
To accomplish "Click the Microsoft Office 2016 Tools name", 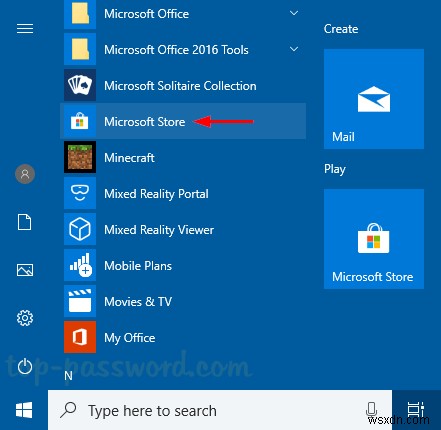I will (x=176, y=50).
